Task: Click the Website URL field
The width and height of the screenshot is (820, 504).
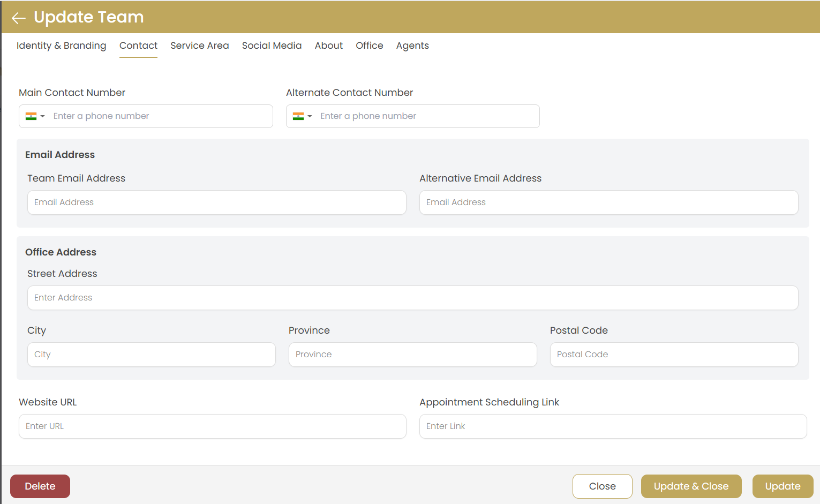Action: 212,426
